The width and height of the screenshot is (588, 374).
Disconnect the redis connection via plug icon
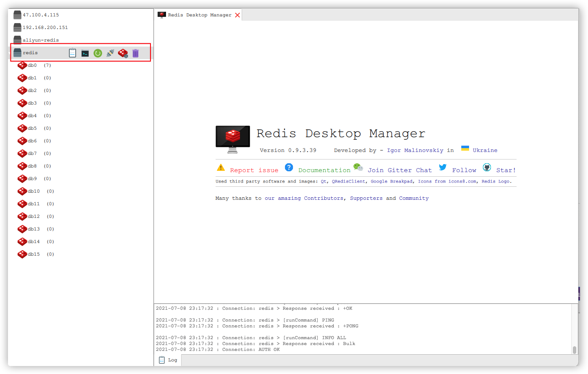coord(110,53)
